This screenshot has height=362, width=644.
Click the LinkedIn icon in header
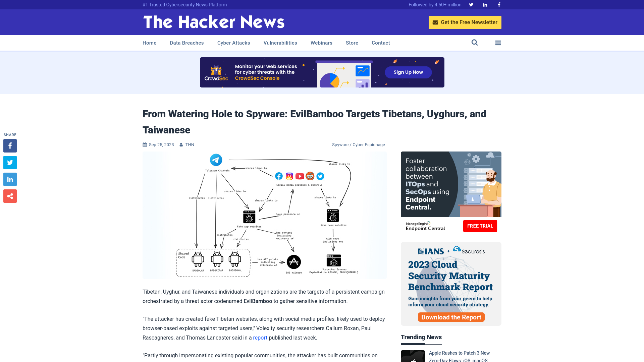485,4
